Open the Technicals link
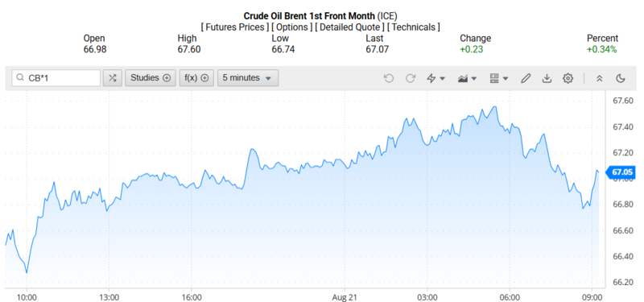Screen dimensions: 644x302 click(414, 27)
